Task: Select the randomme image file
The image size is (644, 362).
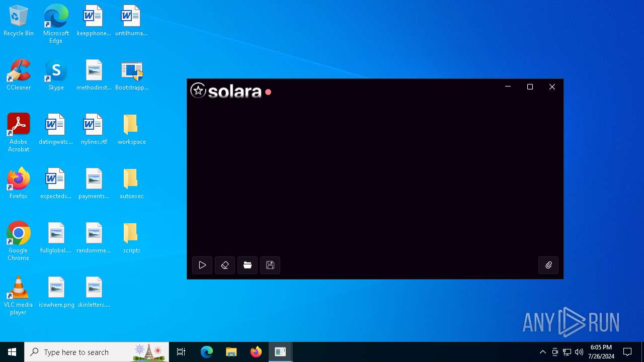Action: click(94, 238)
